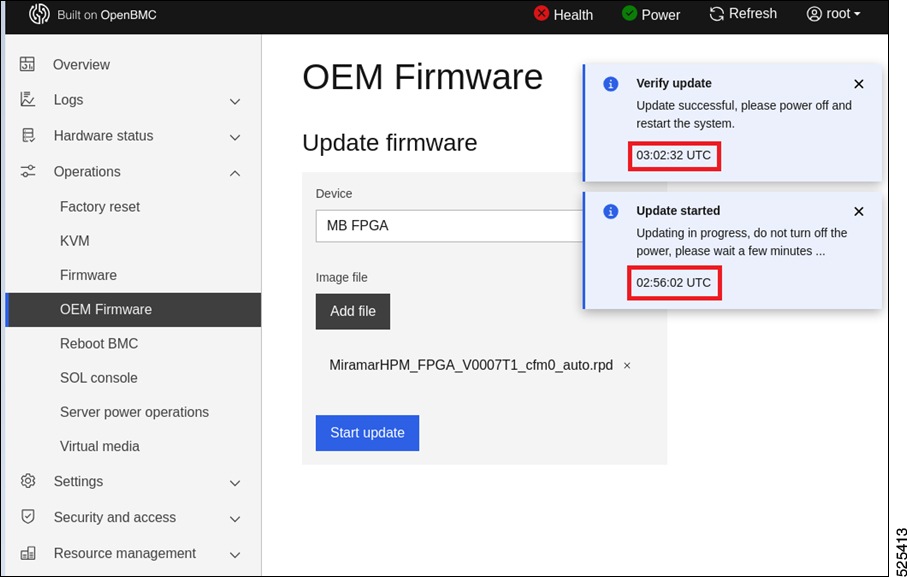Click the green Power status icon
The image size is (907, 577).
pos(629,13)
